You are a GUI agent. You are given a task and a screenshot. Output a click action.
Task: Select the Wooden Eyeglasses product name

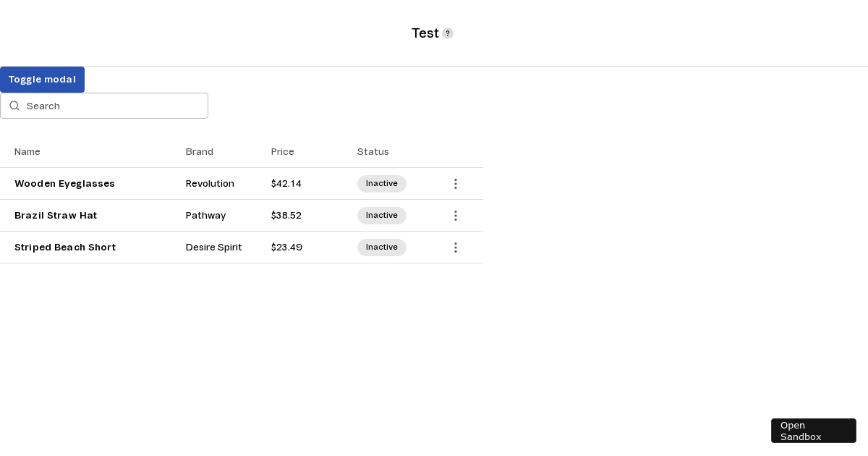pyautogui.click(x=64, y=184)
